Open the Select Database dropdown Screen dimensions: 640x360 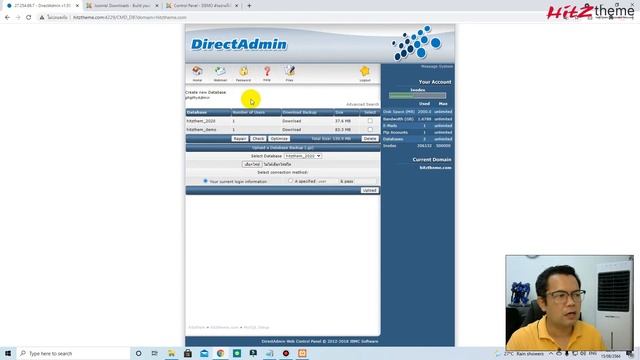coord(303,156)
